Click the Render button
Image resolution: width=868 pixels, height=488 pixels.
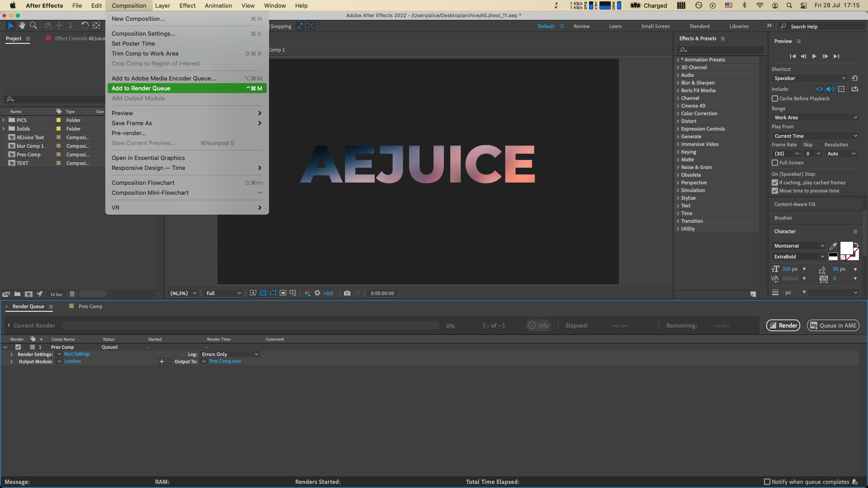pyautogui.click(x=783, y=325)
